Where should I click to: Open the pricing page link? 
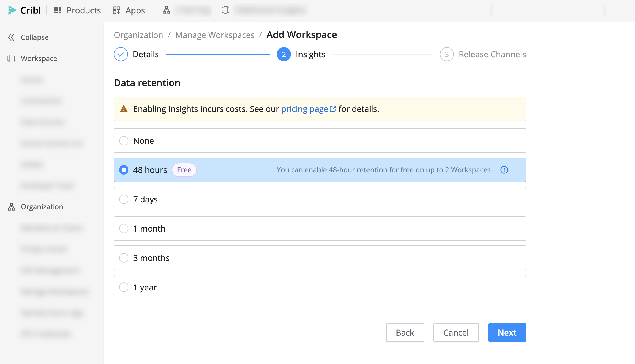[308, 109]
